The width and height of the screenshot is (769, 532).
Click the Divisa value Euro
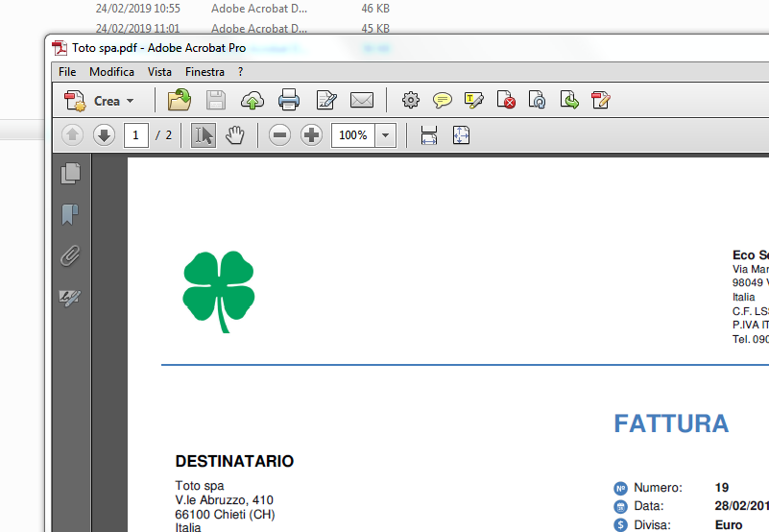point(729,524)
